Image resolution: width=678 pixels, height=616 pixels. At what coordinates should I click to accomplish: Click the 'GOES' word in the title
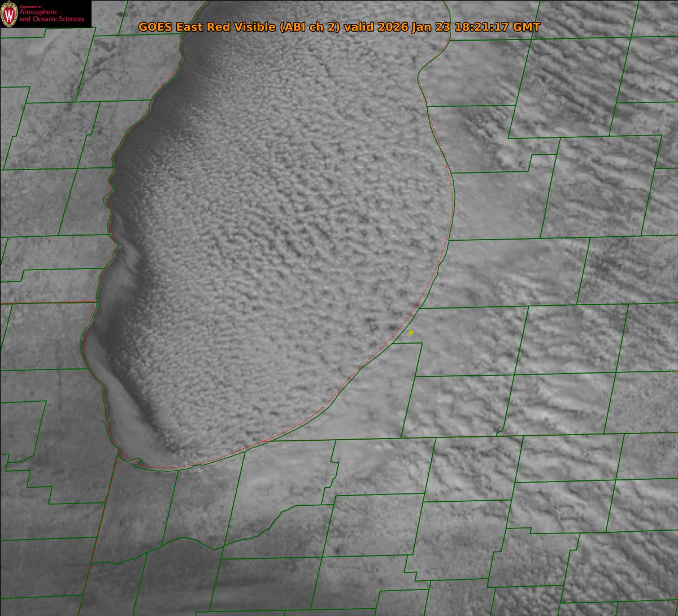pos(155,27)
